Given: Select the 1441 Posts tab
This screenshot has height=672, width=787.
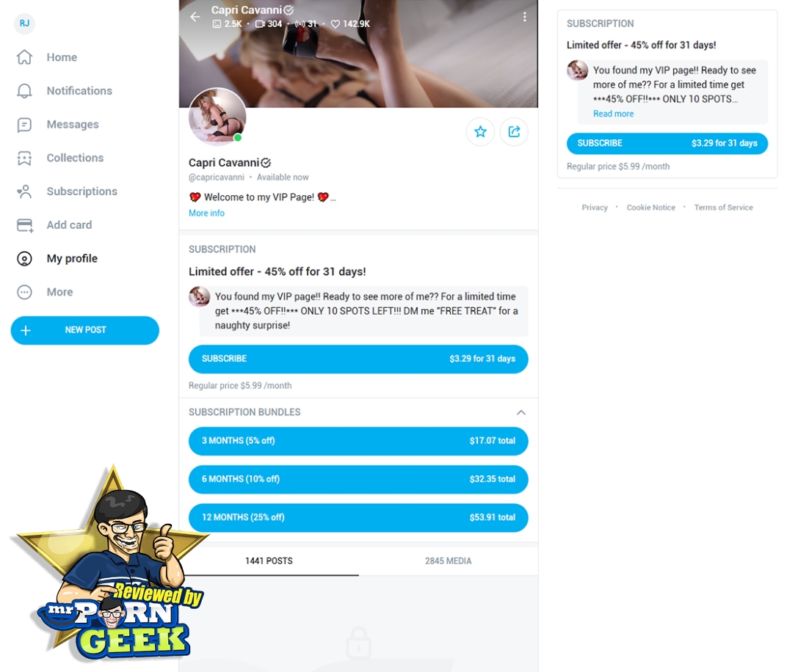Looking at the screenshot, I should [x=269, y=560].
